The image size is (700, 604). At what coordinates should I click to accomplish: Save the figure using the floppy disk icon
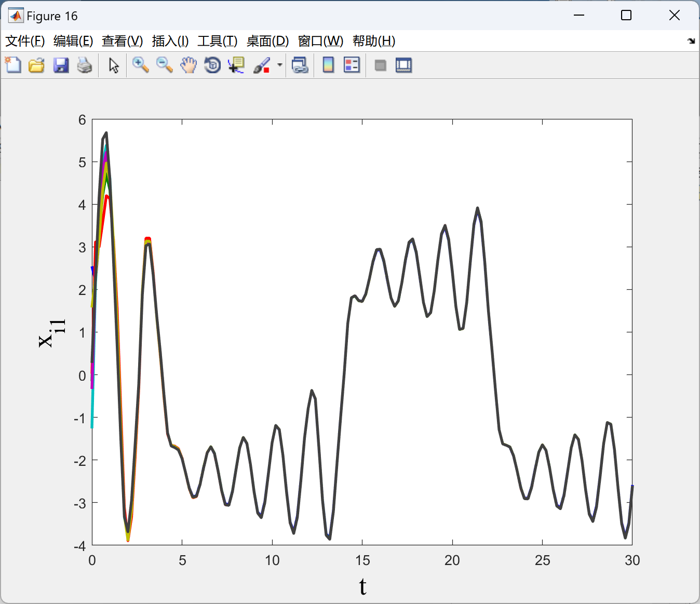click(61, 65)
